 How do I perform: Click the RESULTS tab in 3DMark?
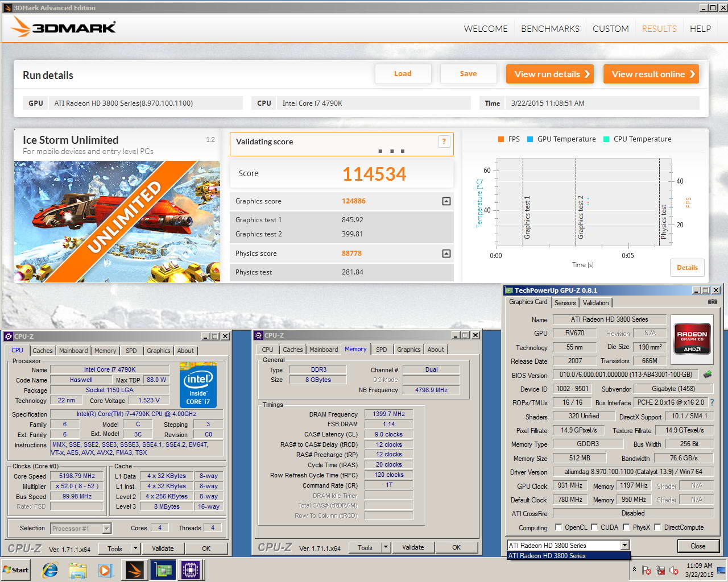(x=659, y=28)
